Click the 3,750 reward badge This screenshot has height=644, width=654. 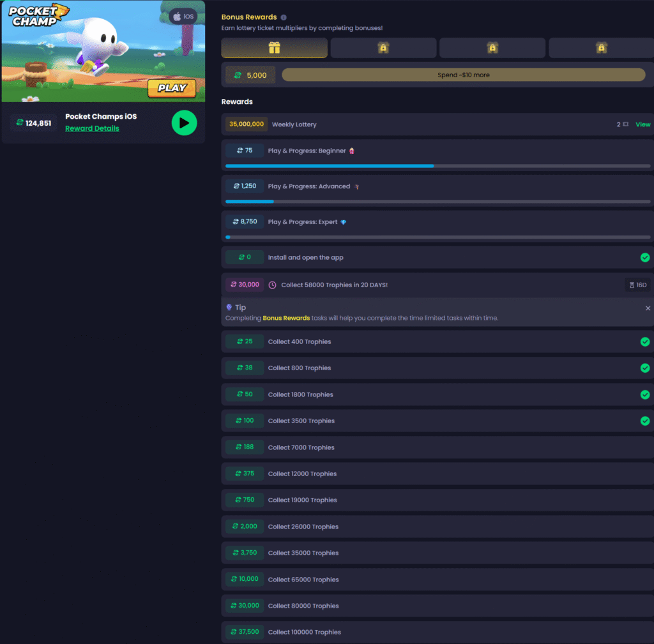[x=245, y=553]
